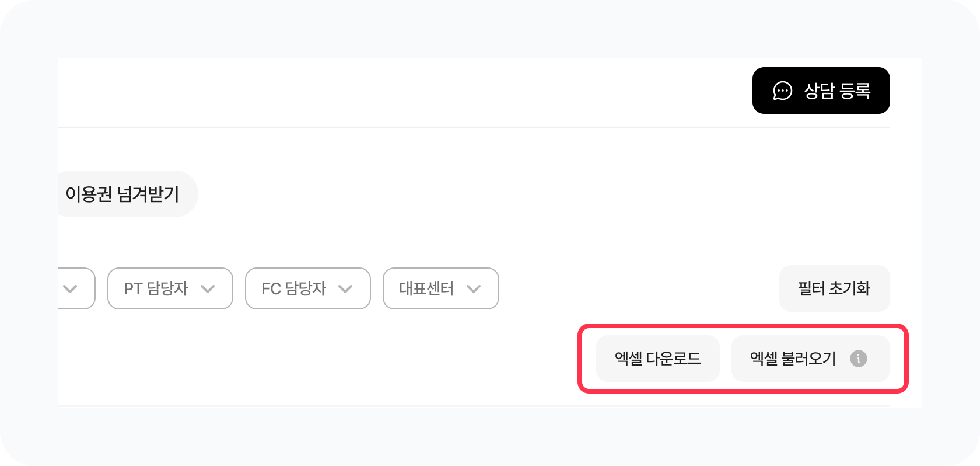Click the 대표센터 label text

pyautogui.click(x=426, y=288)
